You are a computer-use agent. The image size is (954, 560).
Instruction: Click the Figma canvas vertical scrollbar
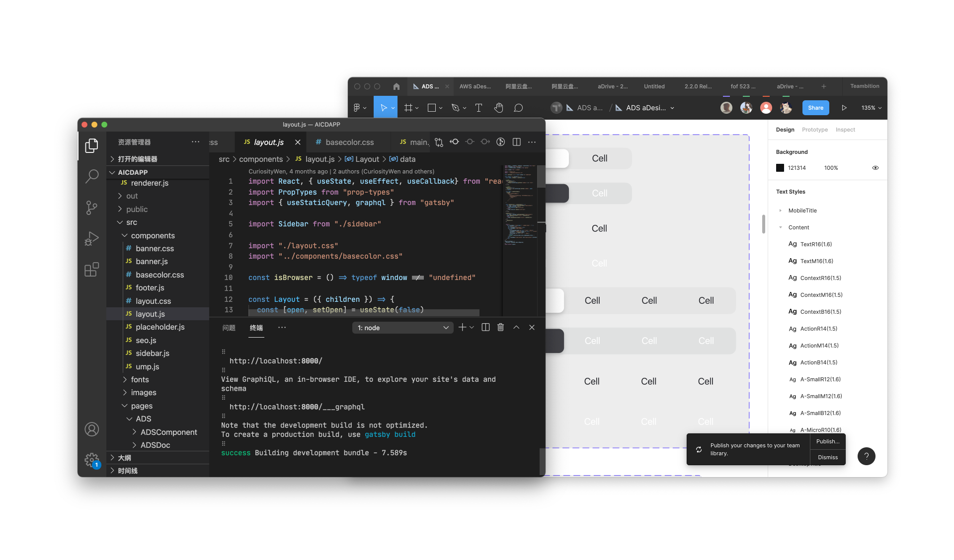(764, 224)
